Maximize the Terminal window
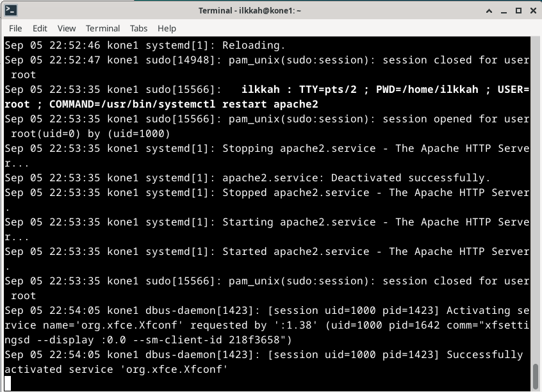 517,10
